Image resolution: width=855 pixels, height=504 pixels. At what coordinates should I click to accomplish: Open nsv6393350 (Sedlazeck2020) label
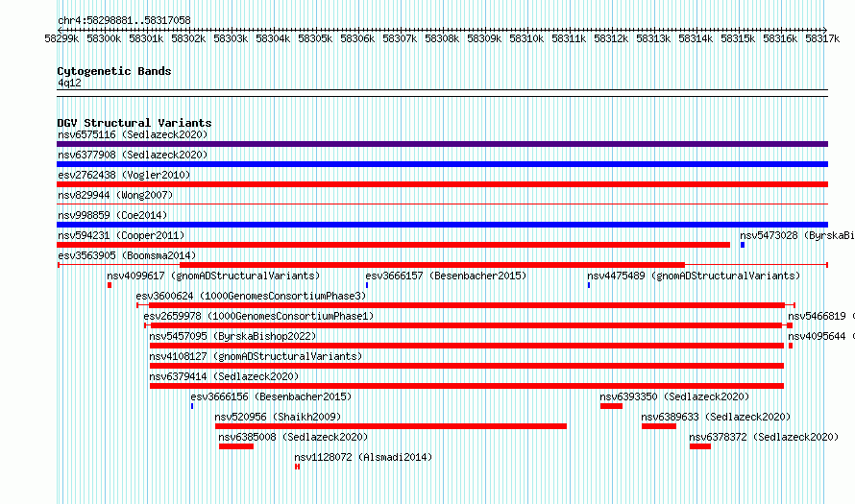(x=674, y=396)
